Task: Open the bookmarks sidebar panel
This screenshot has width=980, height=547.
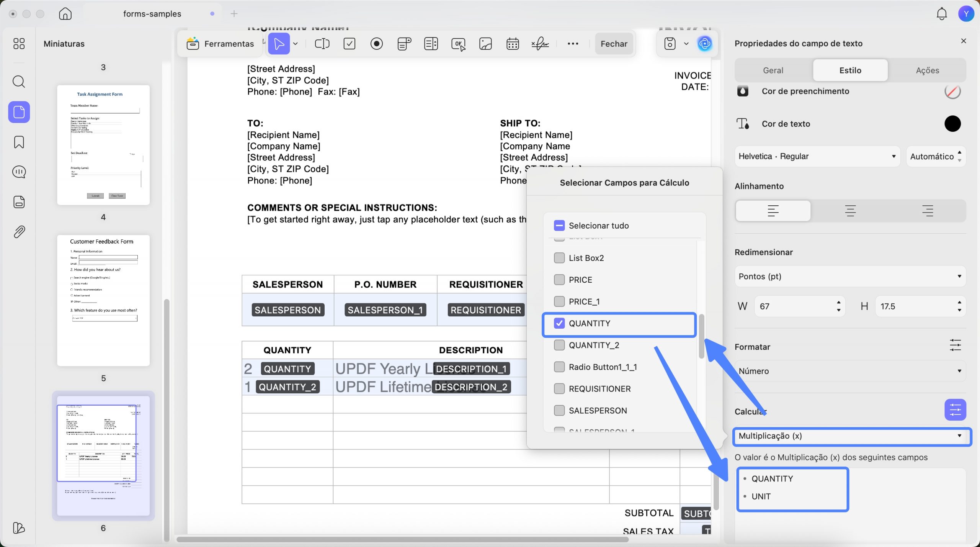Action: click(x=19, y=142)
